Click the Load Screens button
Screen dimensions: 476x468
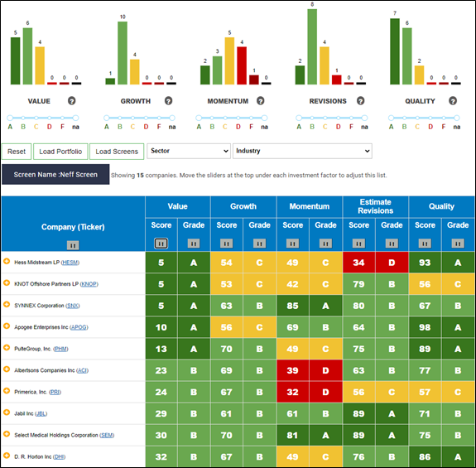point(117,152)
